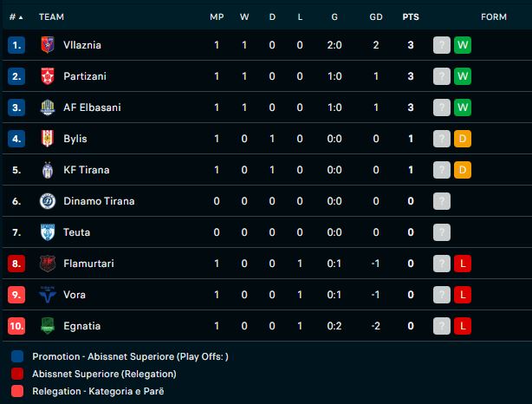Sort by MP matches played header
Image resolution: width=532 pixels, height=404 pixels.
217,16
